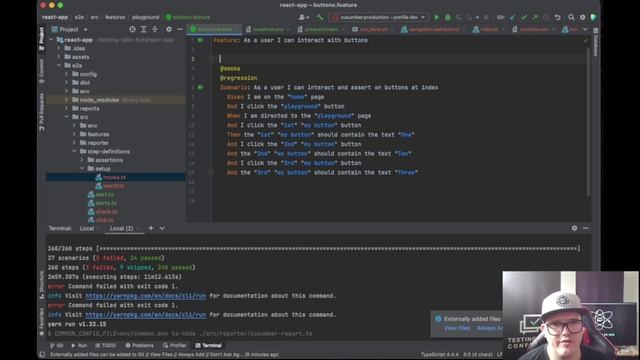This screenshot has width=640, height=360.
Task: Open the cucumber run configuration dropdown
Action: [378, 17]
